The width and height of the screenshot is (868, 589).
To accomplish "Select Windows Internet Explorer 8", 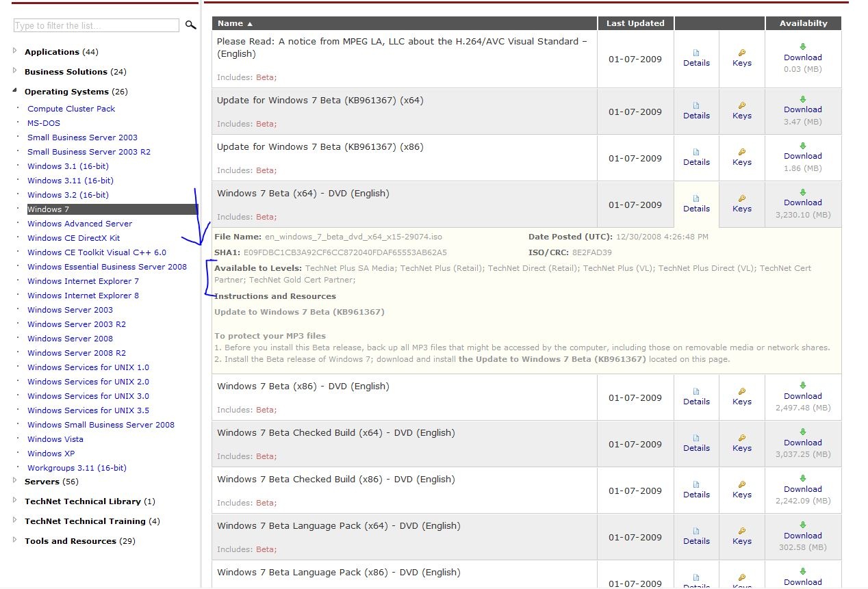I will tap(83, 296).
